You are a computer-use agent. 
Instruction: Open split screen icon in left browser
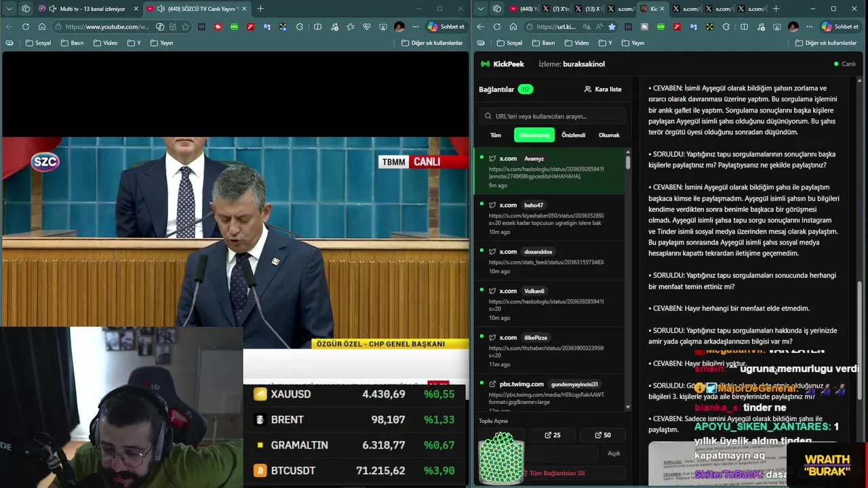(317, 26)
